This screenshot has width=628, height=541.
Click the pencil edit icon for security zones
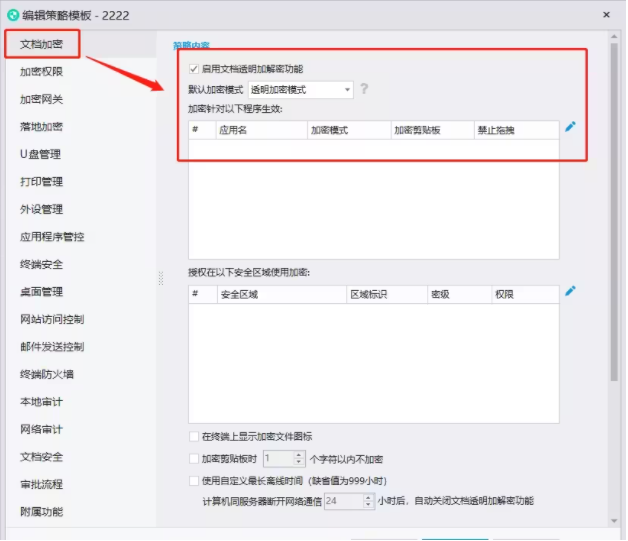(x=571, y=291)
